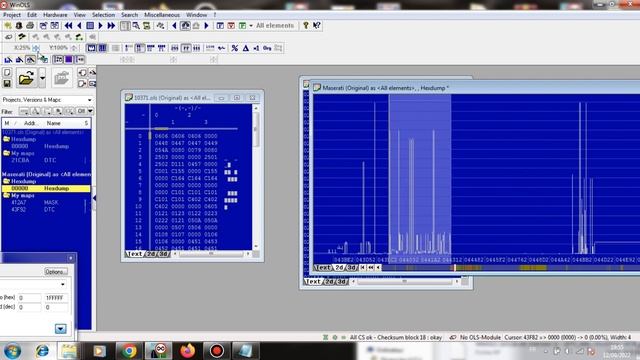Open the Project menu
Screen dimensions: 640x360
coord(12,15)
